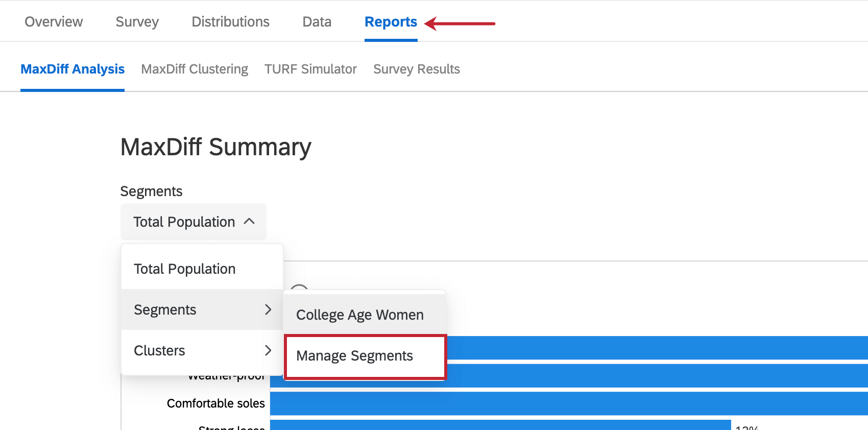This screenshot has width=868, height=430.
Task: Click the Weather-proof chart bar
Action: pos(654,375)
